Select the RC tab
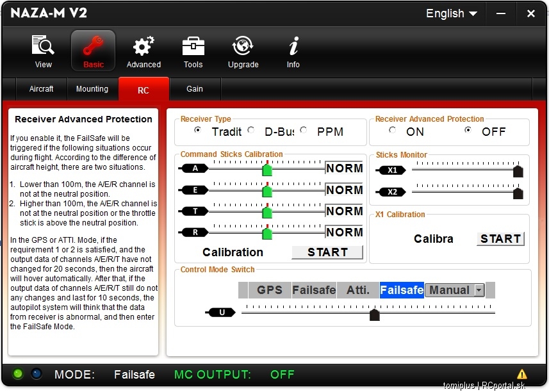The height and width of the screenshot is (392, 549). 143,90
